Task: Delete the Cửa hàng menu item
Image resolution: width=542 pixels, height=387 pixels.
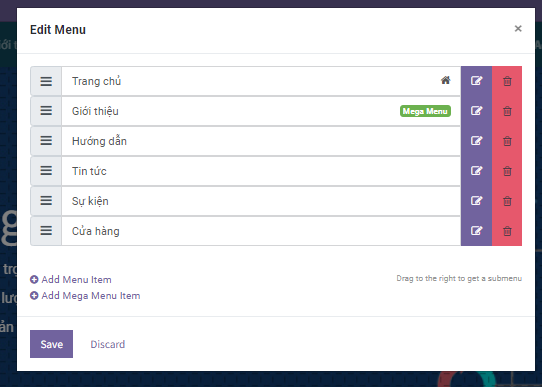Action: pos(507,231)
